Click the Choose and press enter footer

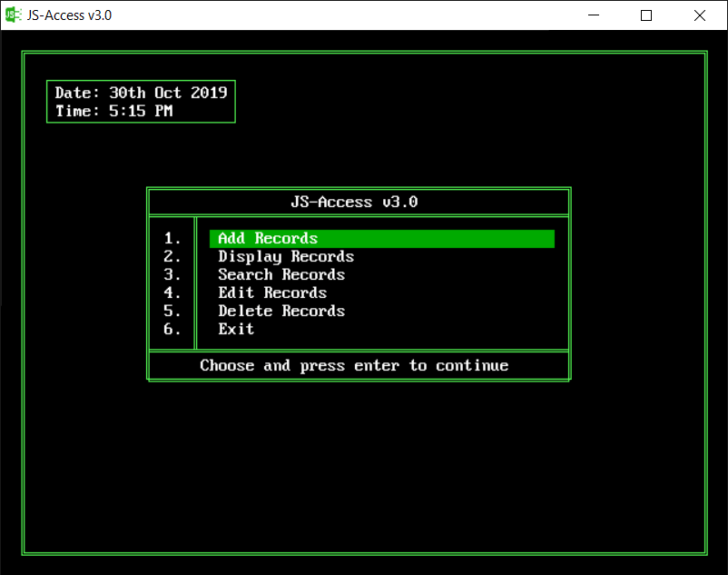pyautogui.click(x=358, y=365)
